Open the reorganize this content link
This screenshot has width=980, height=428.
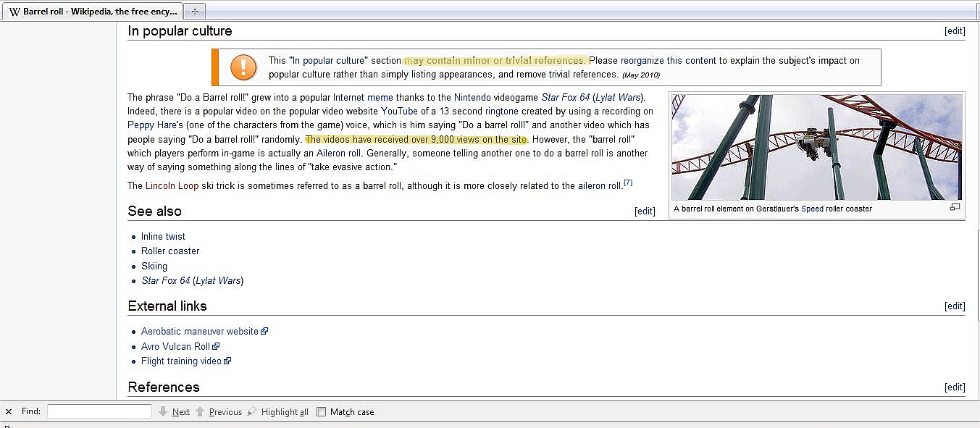point(669,61)
